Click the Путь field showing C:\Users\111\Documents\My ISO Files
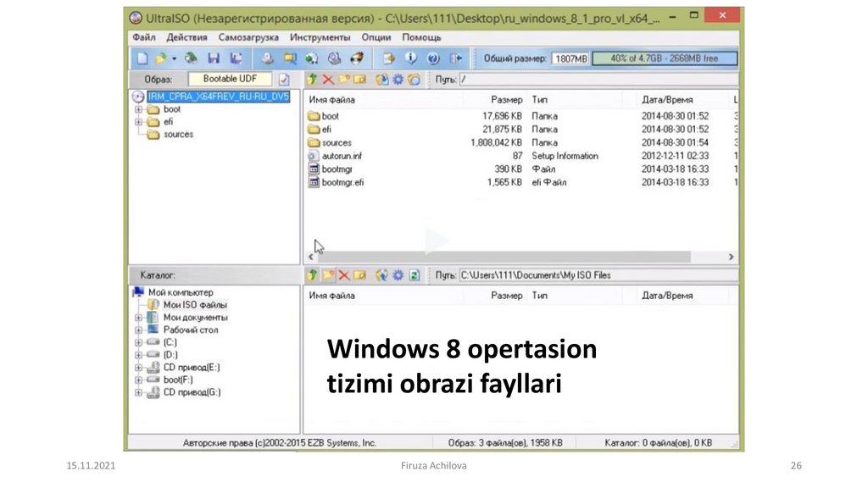Image resolution: width=868 pixels, height=488 pixels. [x=598, y=275]
